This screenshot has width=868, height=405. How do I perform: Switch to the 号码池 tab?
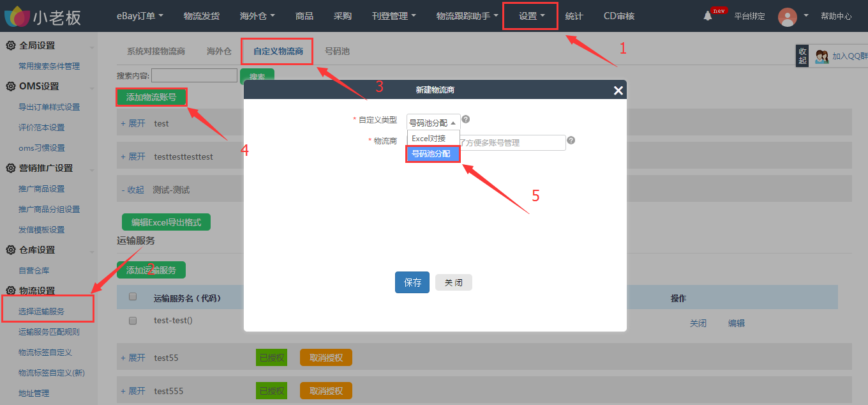(x=337, y=51)
